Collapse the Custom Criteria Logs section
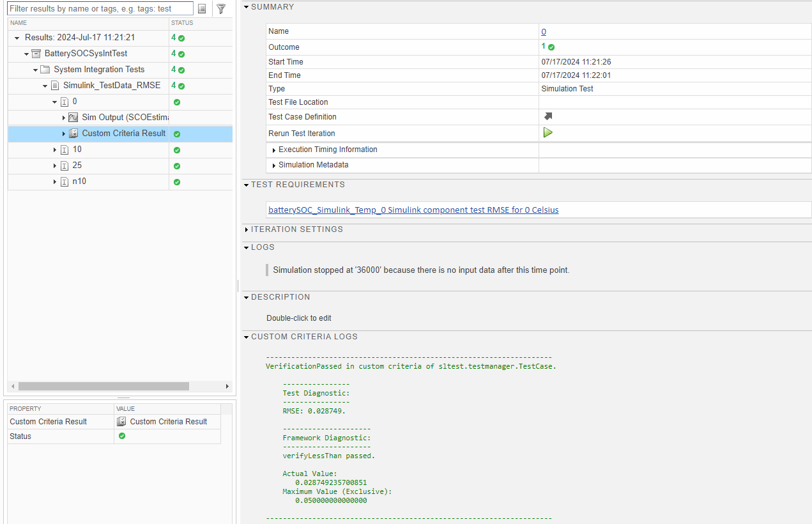The width and height of the screenshot is (812, 524). click(x=247, y=337)
